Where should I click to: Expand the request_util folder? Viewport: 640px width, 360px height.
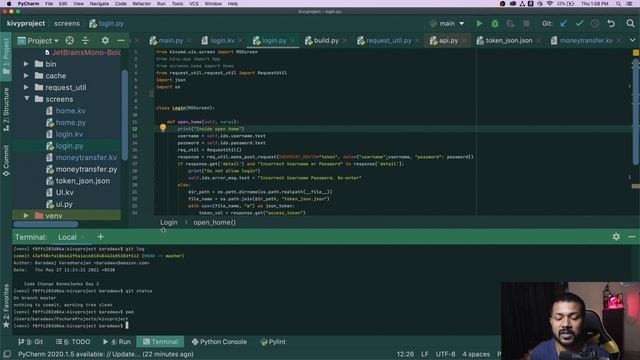[27, 87]
